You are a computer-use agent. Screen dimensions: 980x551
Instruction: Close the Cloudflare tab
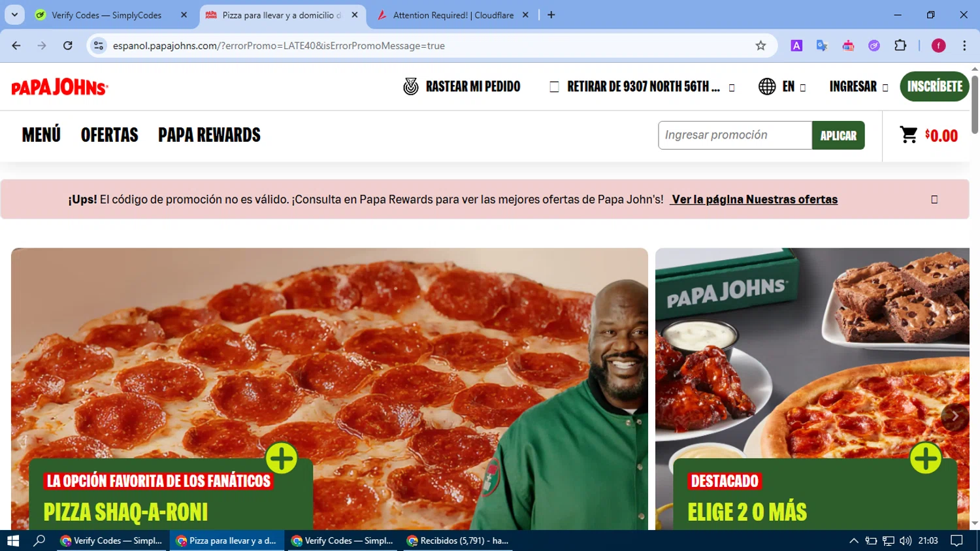pos(525,15)
